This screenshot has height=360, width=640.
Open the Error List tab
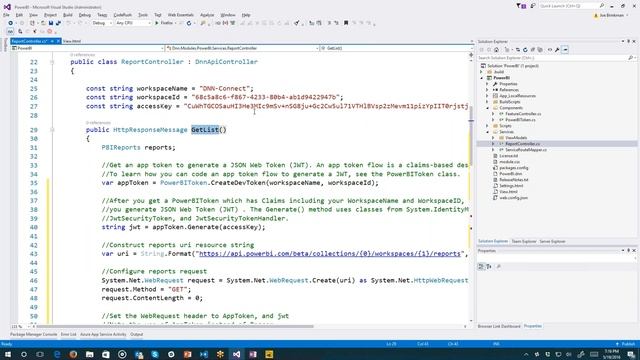point(69,334)
